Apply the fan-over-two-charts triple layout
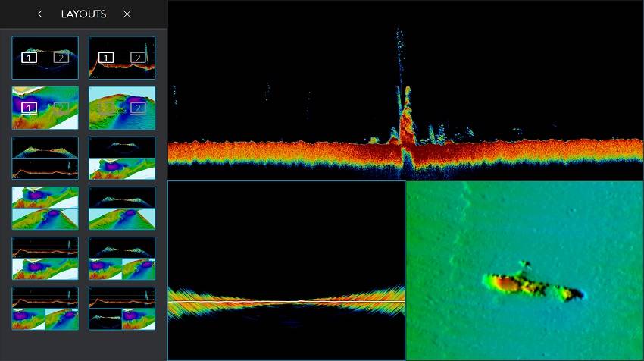644x361 pixels. [122, 258]
